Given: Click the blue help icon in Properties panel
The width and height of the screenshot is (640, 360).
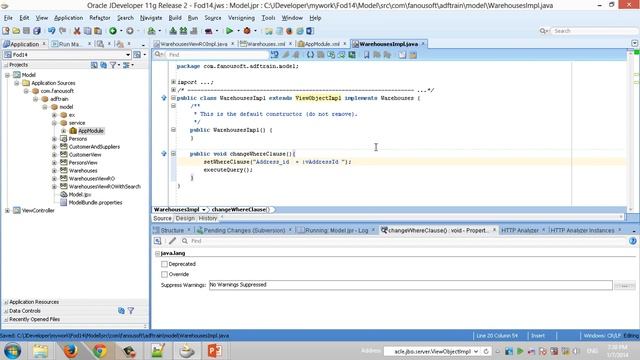Looking at the screenshot, I should [633, 241].
